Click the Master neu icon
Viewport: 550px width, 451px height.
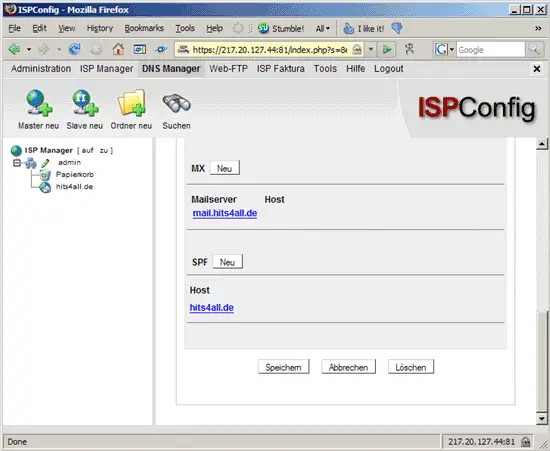tap(39, 102)
